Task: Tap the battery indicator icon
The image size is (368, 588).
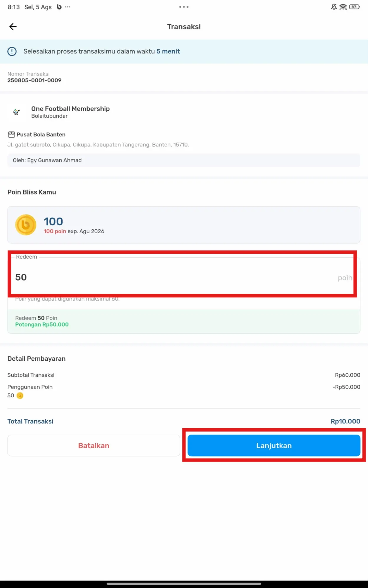Action: click(354, 7)
